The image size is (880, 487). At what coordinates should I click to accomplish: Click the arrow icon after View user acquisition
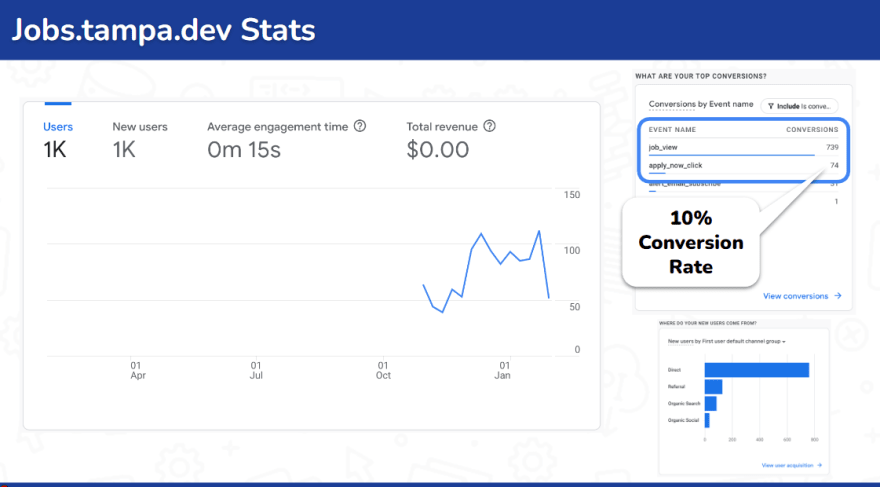[x=818, y=465]
